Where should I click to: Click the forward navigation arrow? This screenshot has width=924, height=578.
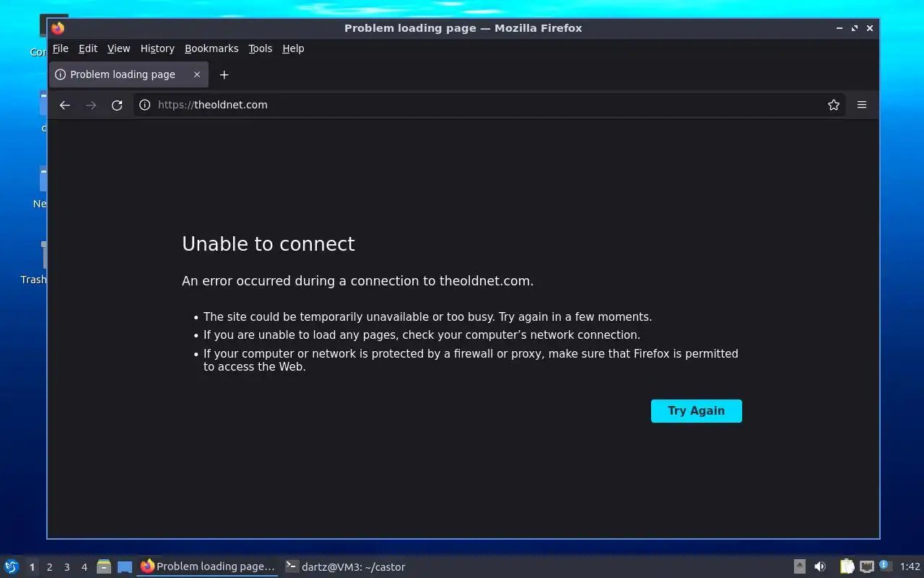tap(91, 105)
